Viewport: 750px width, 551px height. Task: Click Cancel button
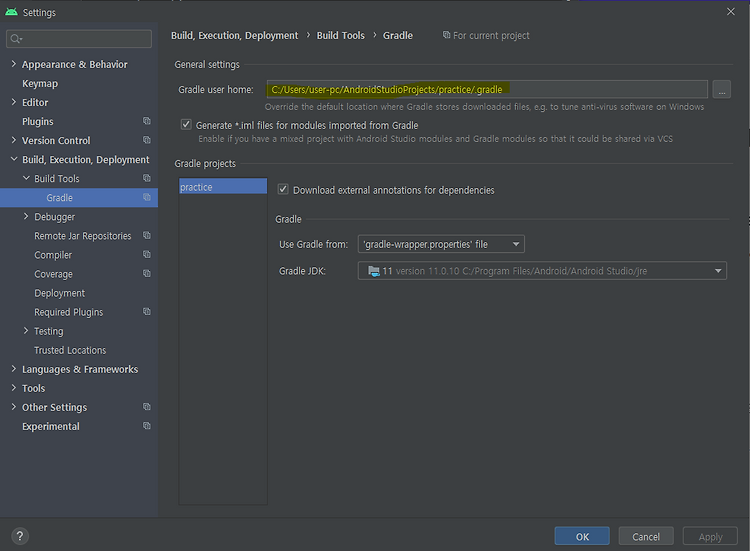point(646,536)
